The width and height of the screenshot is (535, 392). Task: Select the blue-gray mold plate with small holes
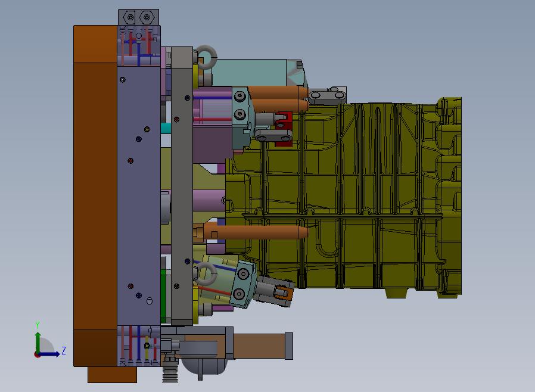coord(139,196)
